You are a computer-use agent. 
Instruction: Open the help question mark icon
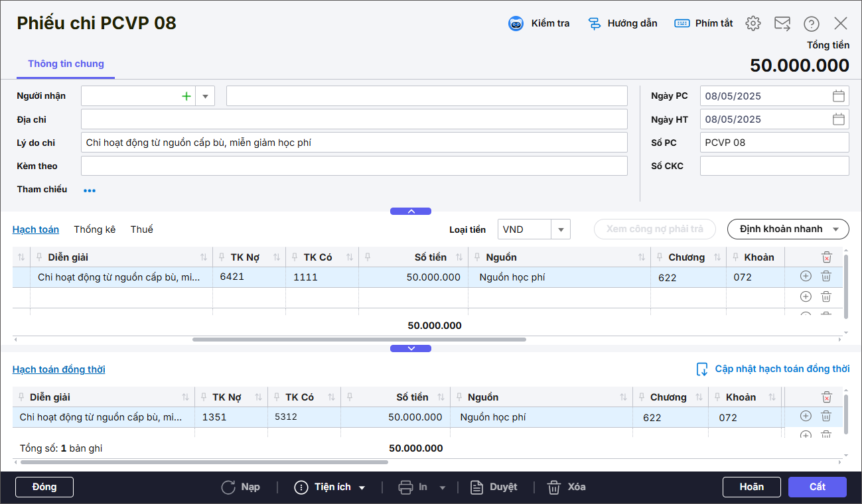point(812,23)
